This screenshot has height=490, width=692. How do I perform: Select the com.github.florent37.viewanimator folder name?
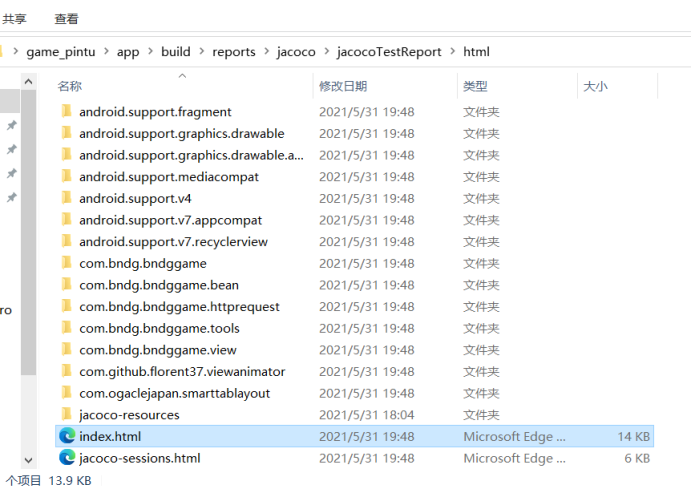point(182,372)
